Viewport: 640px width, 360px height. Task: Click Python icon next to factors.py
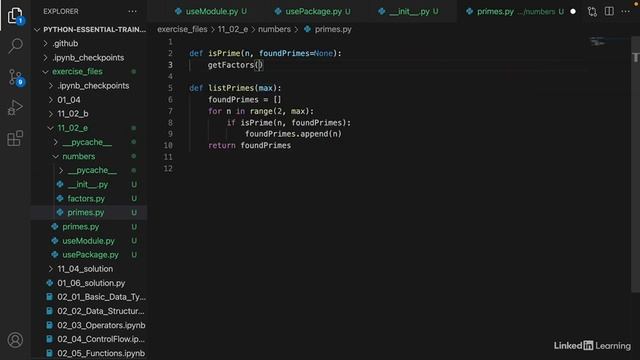[60, 198]
